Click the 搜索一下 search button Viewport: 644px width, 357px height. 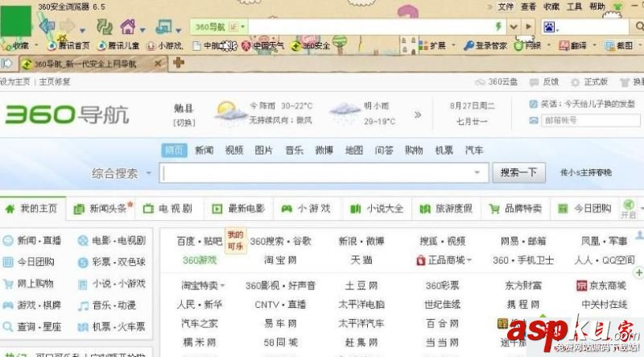click(518, 172)
